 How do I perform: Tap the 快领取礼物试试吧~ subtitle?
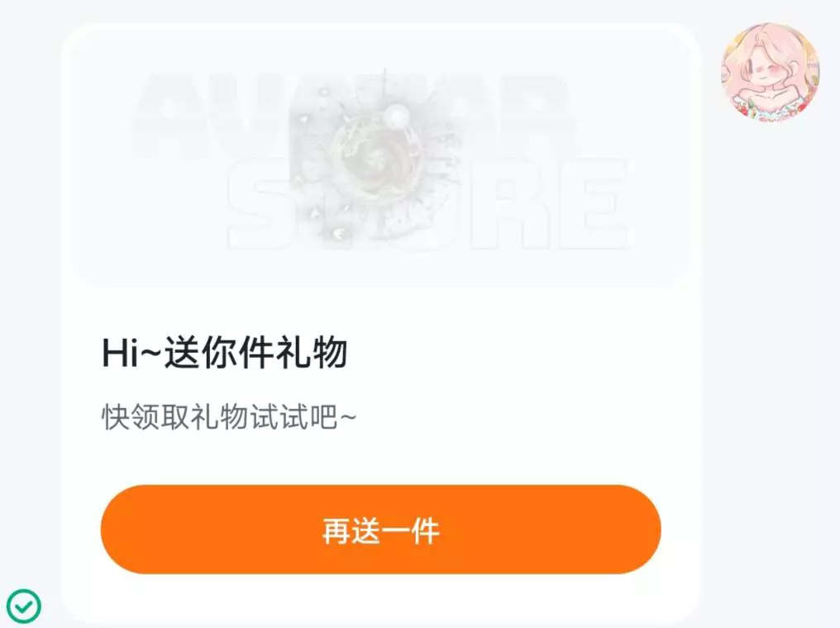[x=229, y=417]
